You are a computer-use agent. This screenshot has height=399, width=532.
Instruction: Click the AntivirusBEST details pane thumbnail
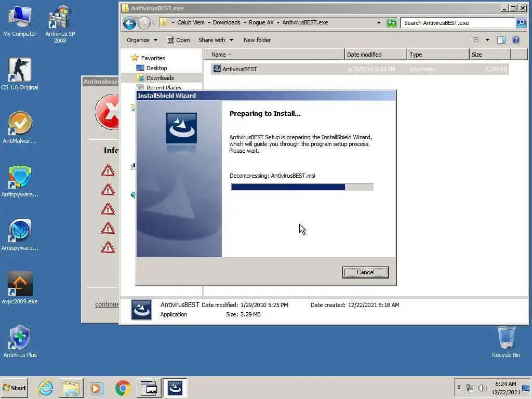click(x=141, y=310)
